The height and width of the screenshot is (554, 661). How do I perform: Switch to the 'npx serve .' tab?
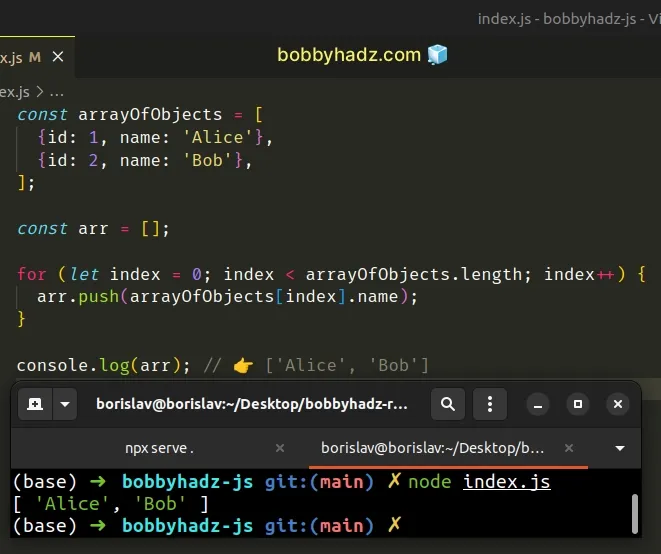click(159, 448)
